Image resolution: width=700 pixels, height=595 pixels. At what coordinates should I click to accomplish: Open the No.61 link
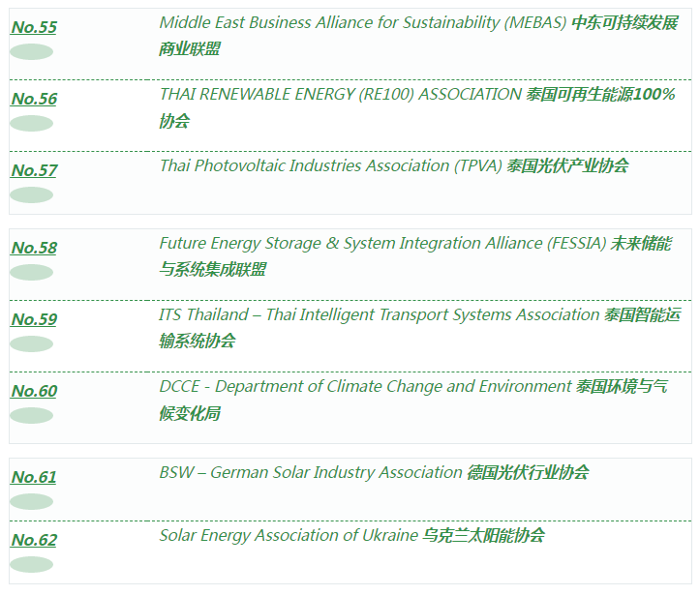click(x=34, y=477)
